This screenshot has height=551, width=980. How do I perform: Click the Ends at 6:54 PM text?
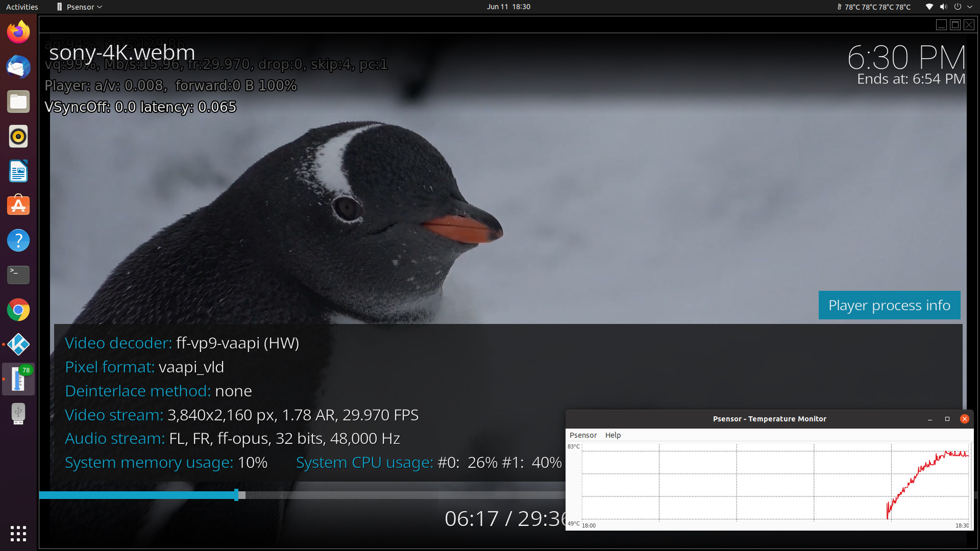(911, 79)
